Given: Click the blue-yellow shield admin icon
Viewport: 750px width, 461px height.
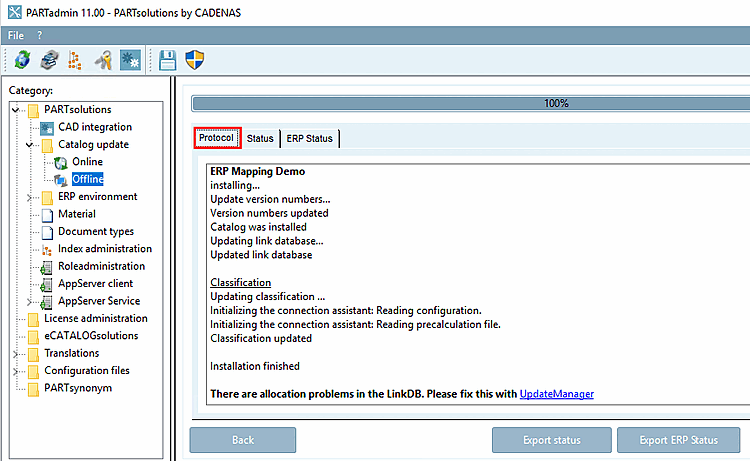Looking at the screenshot, I should click(195, 60).
